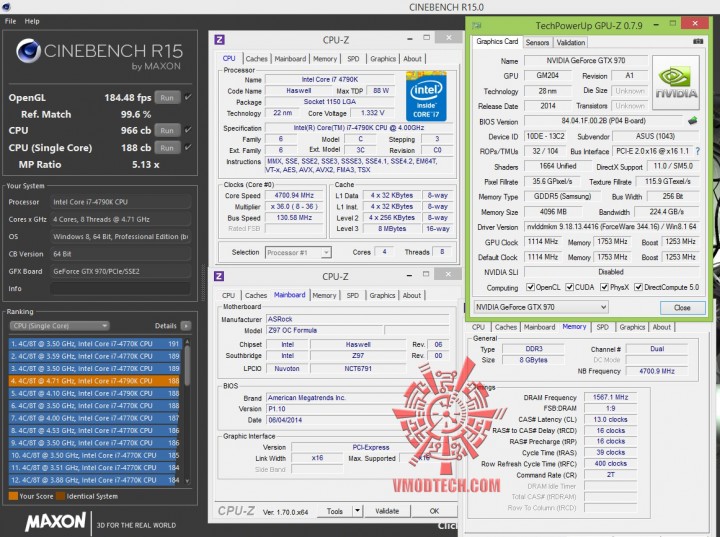Toggle the OpenCL checkbox in GPU-Z
720x537 pixels.
[530, 287]
